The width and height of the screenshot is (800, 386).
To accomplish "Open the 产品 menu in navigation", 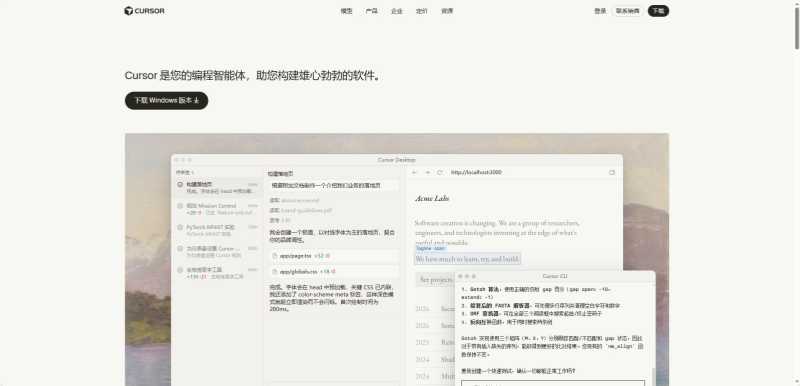I will tap(371, 11).
